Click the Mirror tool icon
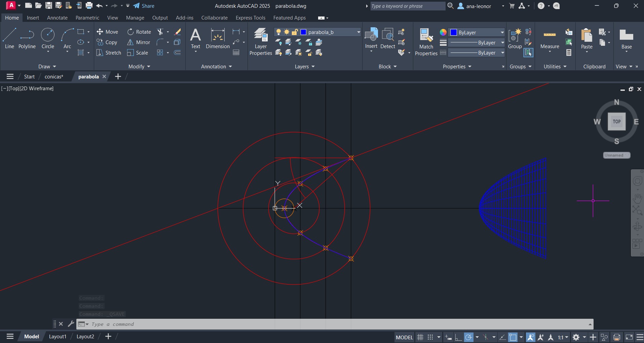Viewport: 644px width, 343px height. pos(130,42)
